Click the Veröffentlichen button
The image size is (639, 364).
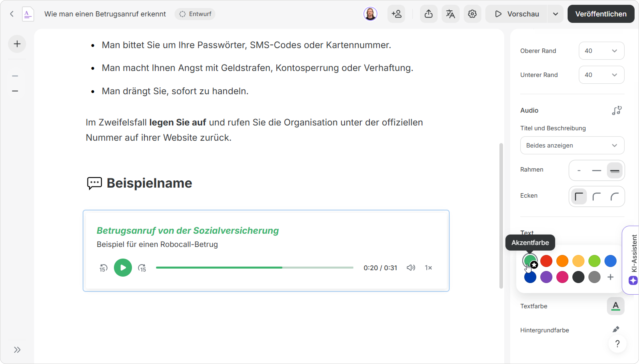coord(601,14)
